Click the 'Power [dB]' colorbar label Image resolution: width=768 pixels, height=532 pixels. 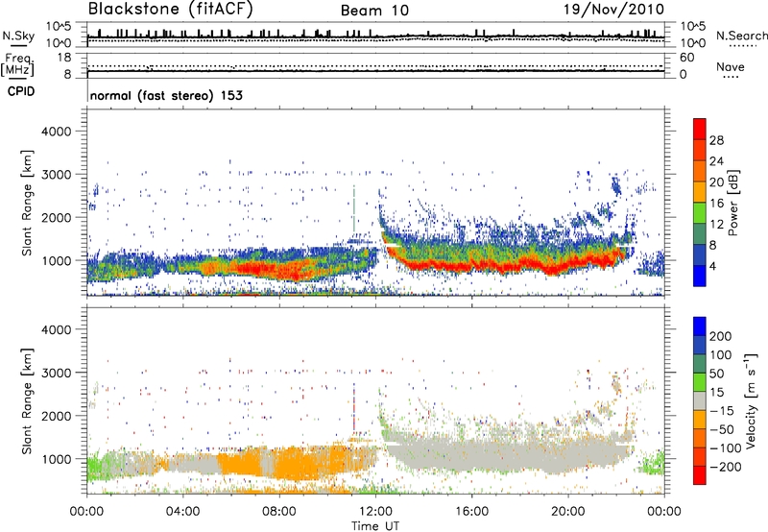(x=733, y=203)
